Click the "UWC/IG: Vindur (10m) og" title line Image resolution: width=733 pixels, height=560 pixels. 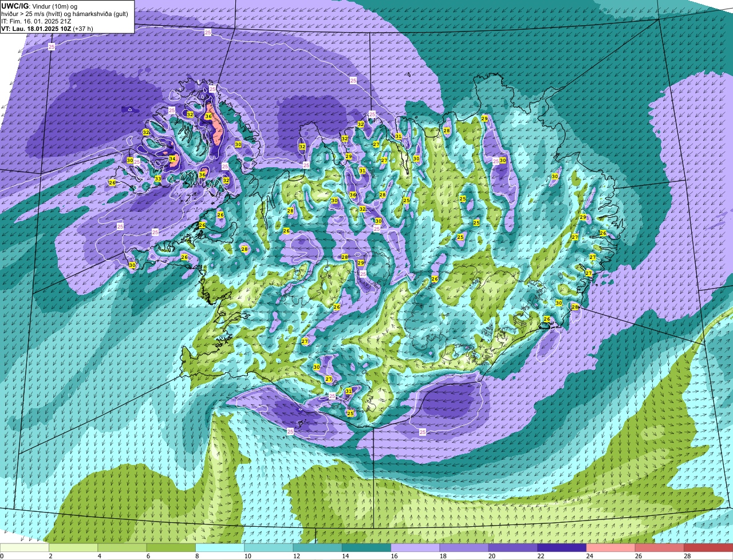[x=40, y=5]
